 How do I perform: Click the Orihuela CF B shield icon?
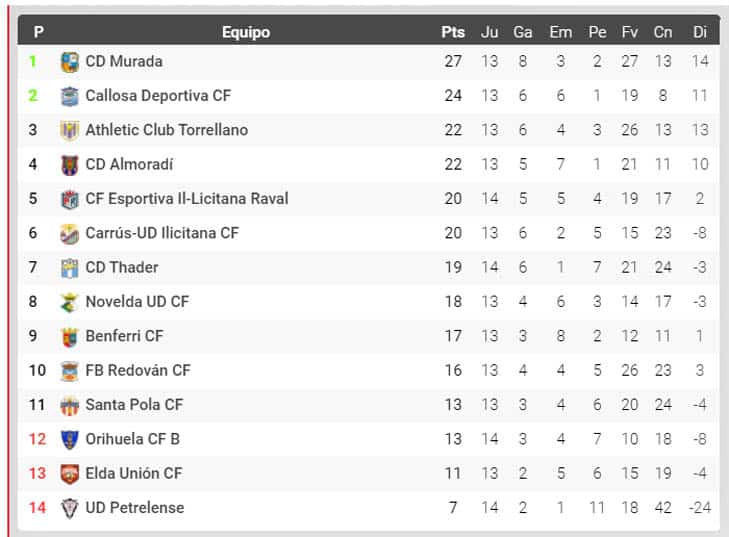[x=70, y=439]
